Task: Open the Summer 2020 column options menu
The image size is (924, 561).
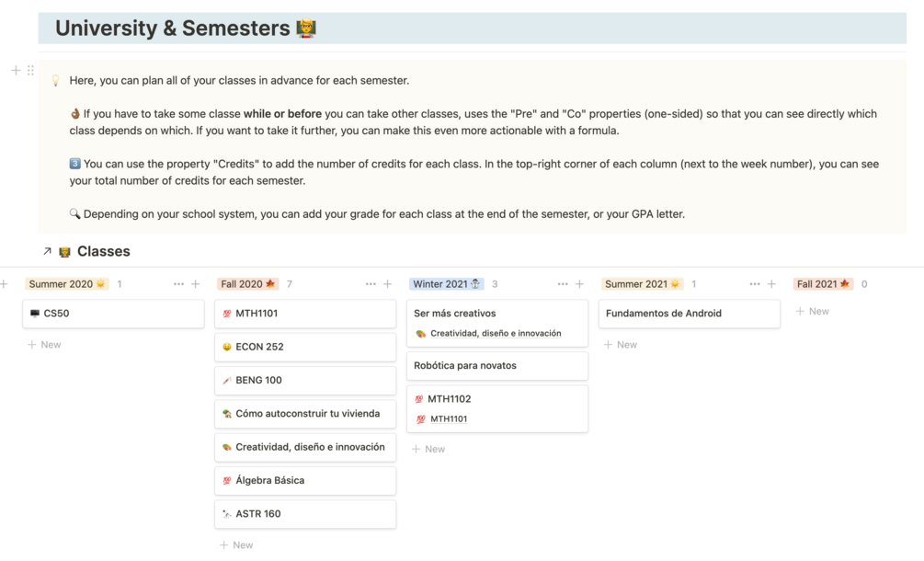Action: pyautogui.click(x=178, y=284)
